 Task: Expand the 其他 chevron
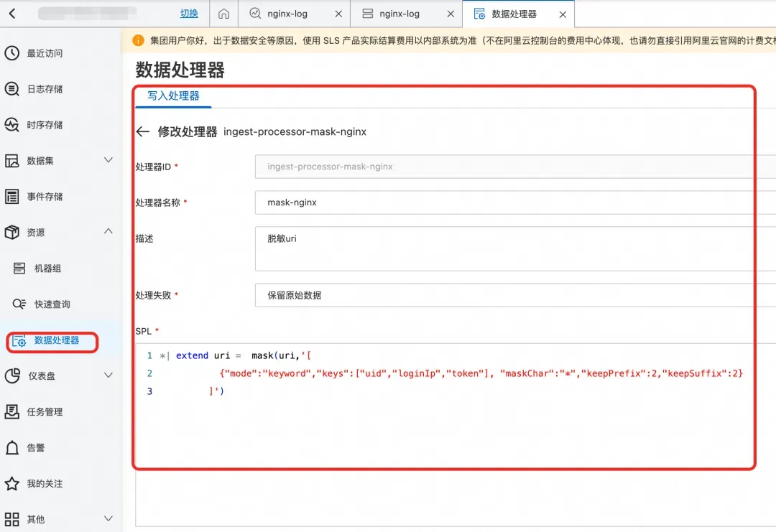pyautogui.click(x=108, y=518)
